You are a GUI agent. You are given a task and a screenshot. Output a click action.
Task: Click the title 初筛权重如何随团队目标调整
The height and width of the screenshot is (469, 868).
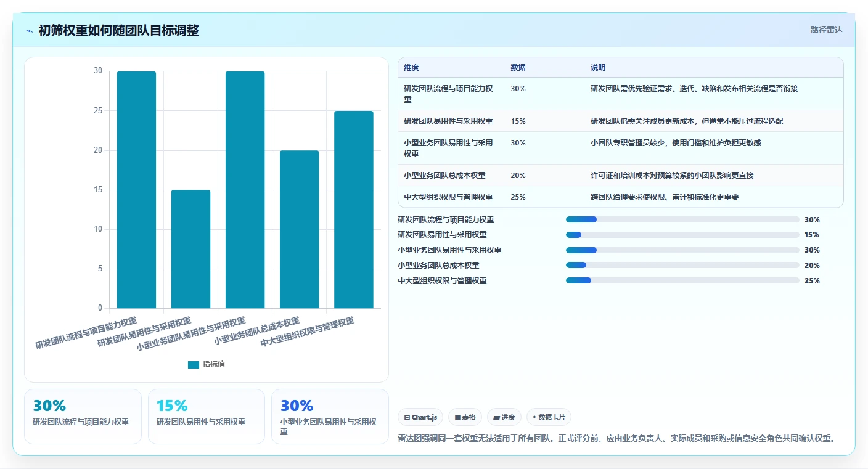point(118,31)
